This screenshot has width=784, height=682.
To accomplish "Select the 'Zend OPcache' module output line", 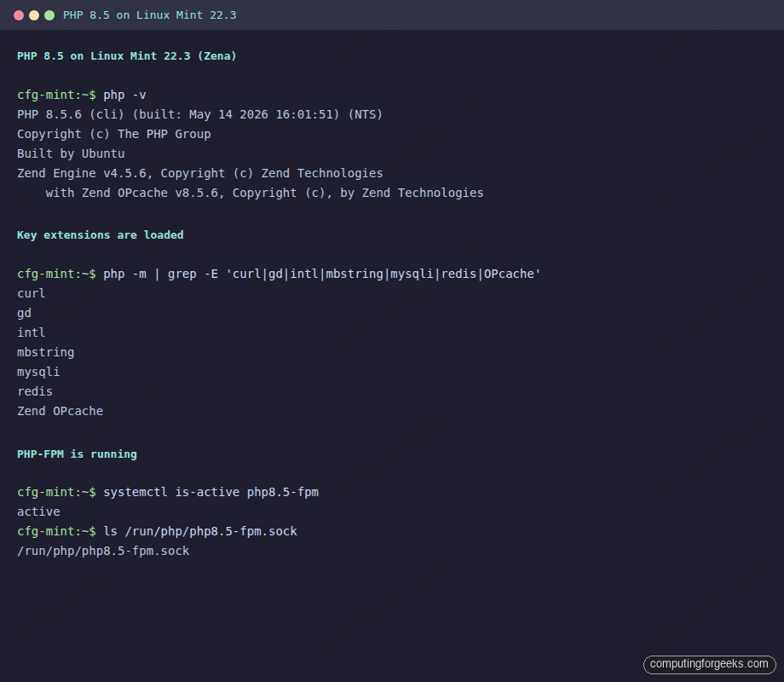I will coord(60,411).
